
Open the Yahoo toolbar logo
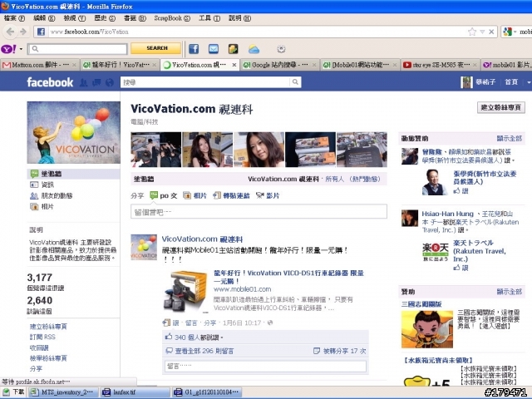pyautogui.click(x=8, y=49)
